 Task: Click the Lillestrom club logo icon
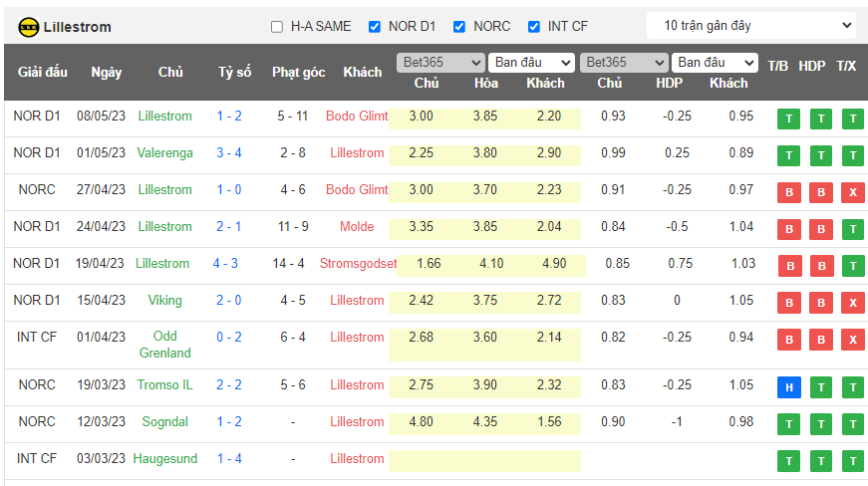pos(29,27)
